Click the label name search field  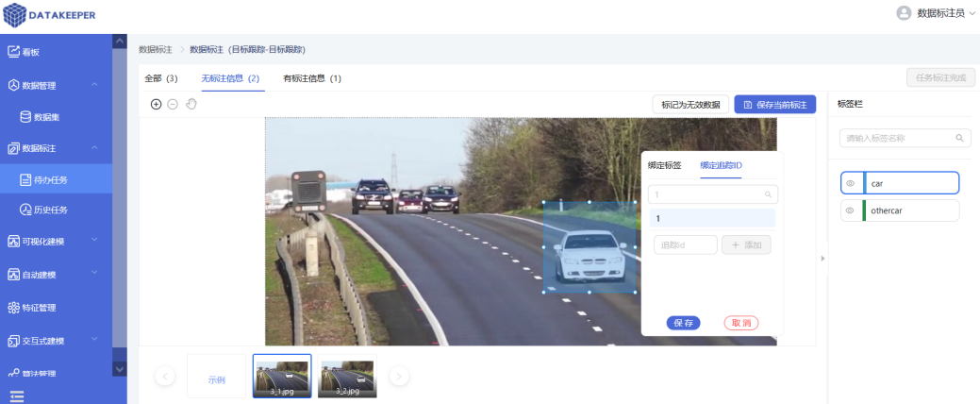coord(905,138)
